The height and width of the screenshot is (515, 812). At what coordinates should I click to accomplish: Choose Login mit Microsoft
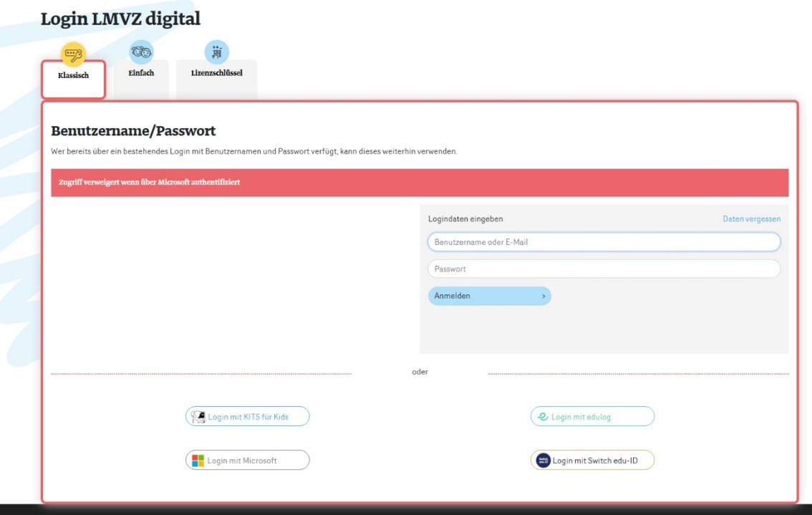tap(248, 460)
